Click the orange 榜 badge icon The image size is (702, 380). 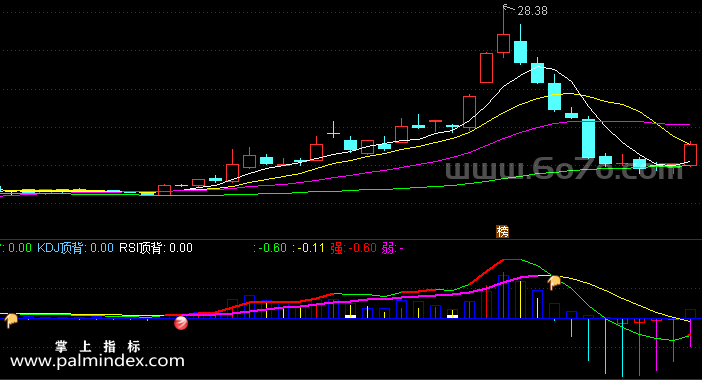coord(502,231)
